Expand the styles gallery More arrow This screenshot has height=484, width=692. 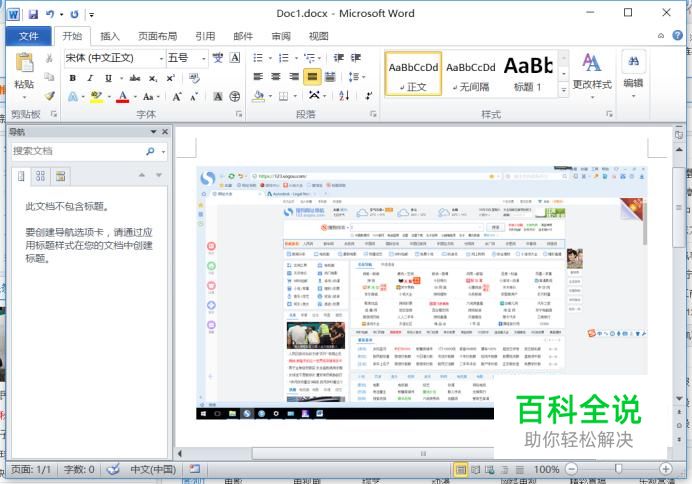564,90
